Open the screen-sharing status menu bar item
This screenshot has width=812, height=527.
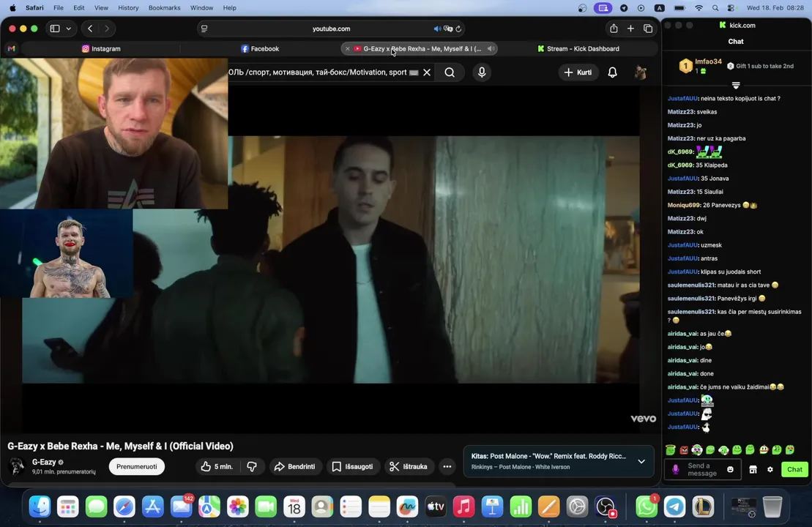coord(603,8)
